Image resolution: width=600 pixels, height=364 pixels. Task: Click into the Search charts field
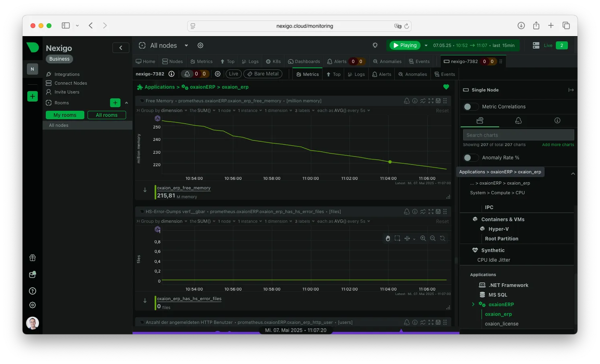click(x=518, y=135)
